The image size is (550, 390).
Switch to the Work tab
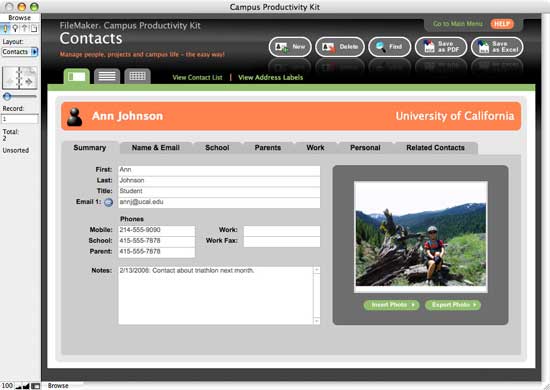coord(315,148)
